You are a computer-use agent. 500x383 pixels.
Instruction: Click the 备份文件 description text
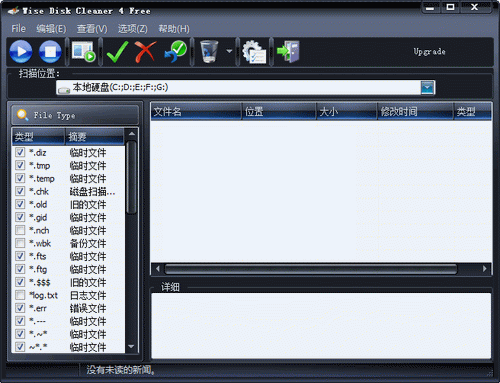point(88,243)
